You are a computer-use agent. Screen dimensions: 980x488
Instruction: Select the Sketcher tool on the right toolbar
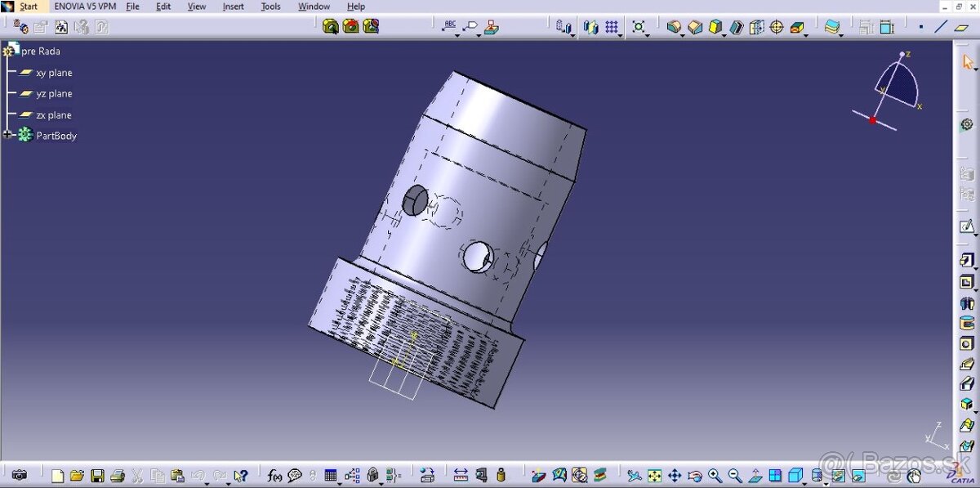tap(967, 226)
